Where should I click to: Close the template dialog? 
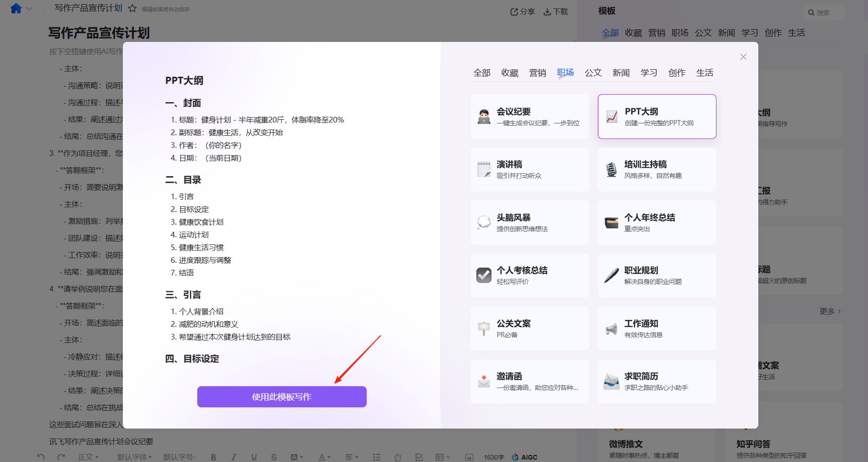tap(743, 57)
